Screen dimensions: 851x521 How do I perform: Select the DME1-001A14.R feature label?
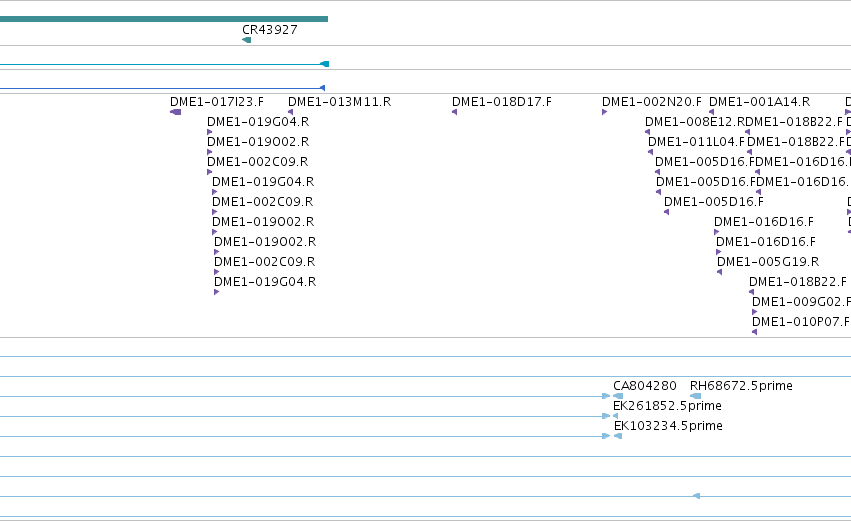click(759, 102)
